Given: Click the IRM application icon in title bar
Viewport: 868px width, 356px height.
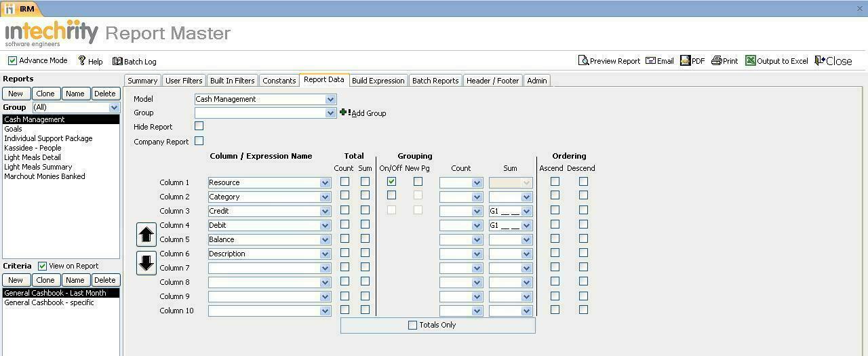Looking at the screenshot, I should pyautogui.click(x=9, y=9).
